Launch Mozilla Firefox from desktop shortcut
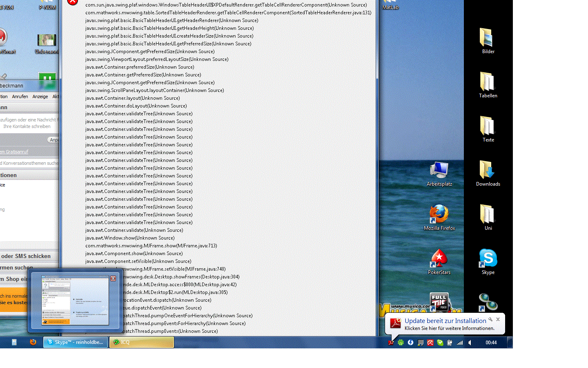588x368 pixels. point(439,215)
